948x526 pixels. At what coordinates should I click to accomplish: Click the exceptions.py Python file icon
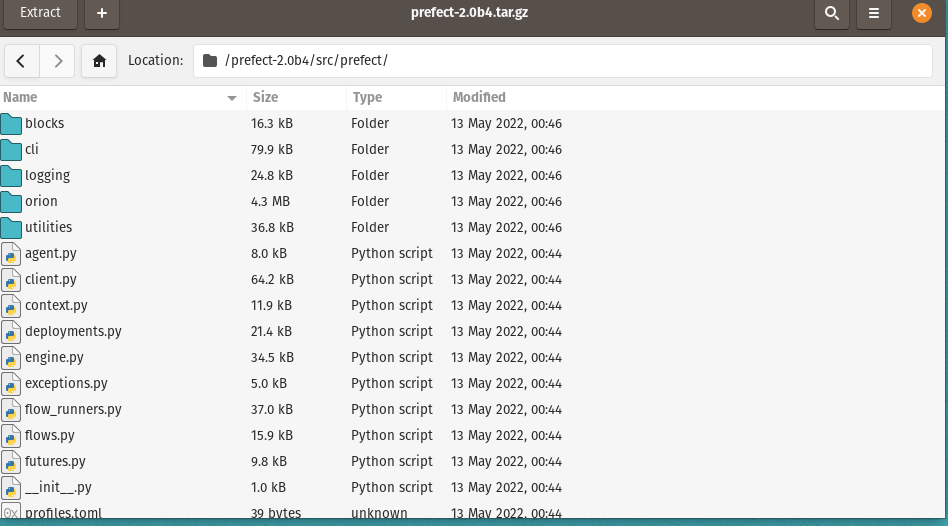pos(11,384)
